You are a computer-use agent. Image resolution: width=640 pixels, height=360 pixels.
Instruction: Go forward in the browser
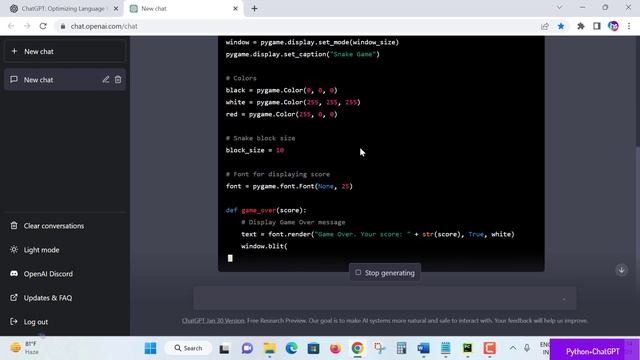(27, 26)
